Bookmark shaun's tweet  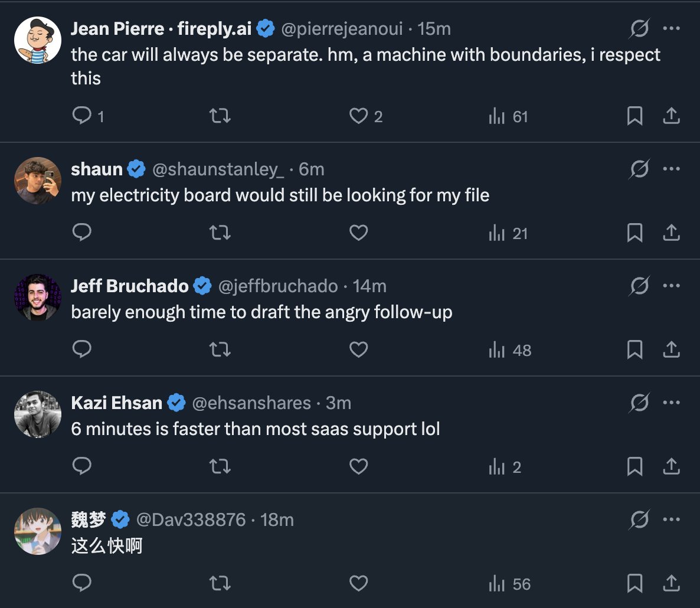[x=634, y=233]
